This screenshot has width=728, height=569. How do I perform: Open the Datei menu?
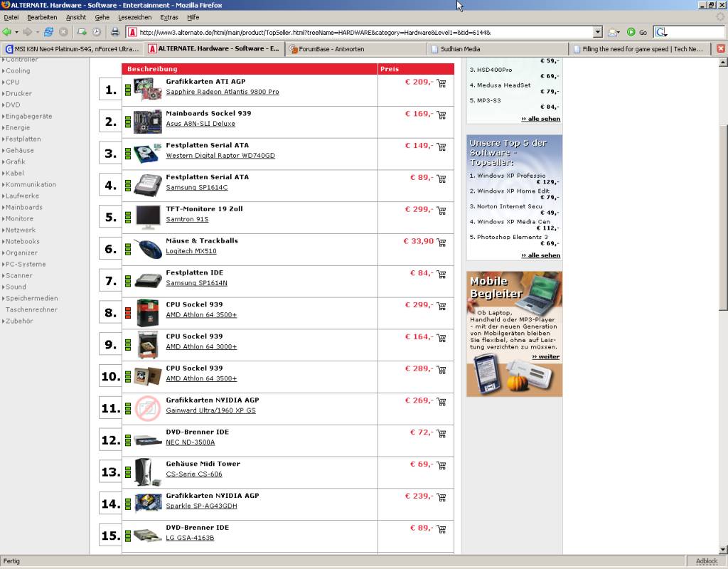[x=11, y=17]
